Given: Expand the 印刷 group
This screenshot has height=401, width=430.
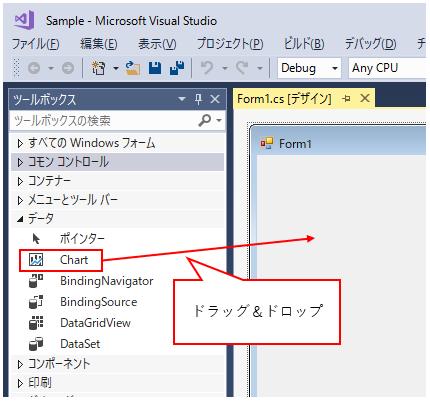Looking at the screenshot, I should (x=20, y=383).
